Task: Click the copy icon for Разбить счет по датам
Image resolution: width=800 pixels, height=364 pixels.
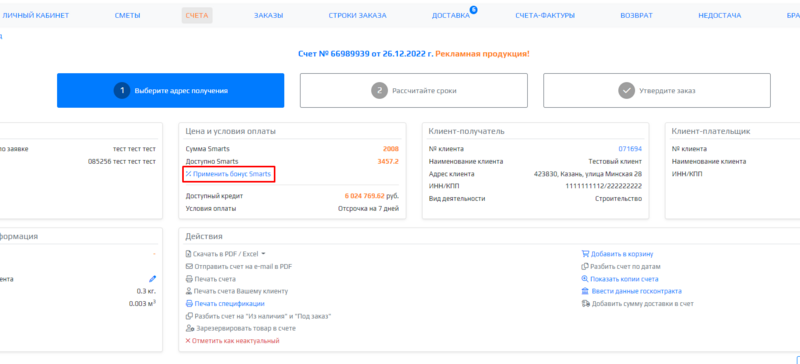Action: tap(585, 266)
